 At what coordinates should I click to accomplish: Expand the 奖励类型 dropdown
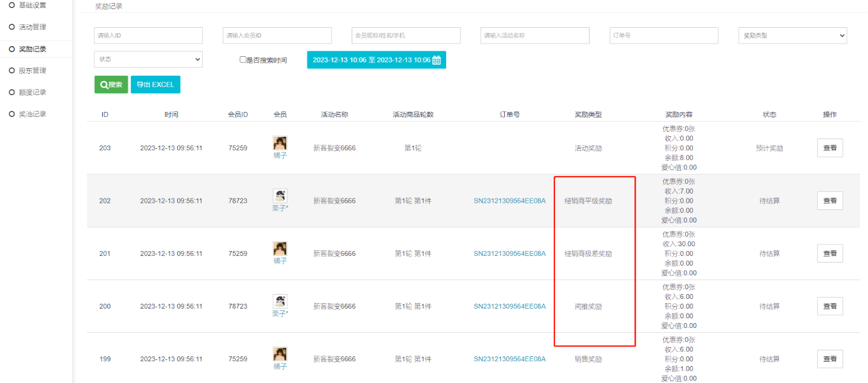point(792,36)
